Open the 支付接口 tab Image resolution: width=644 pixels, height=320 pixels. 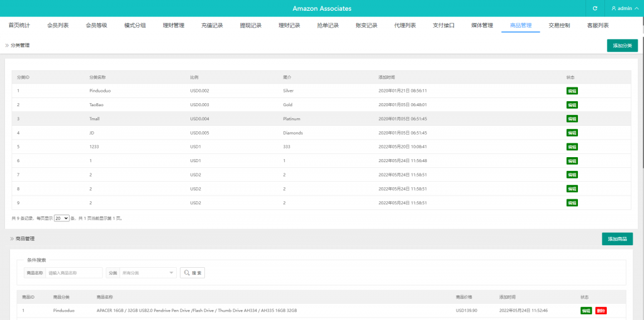pos(443,26)
